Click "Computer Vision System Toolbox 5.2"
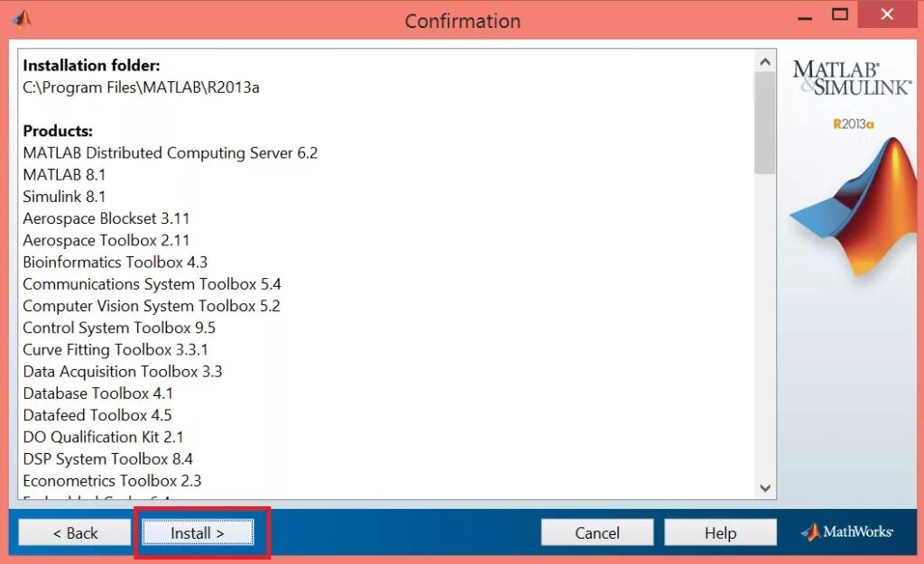This screenshot has width=924, height=564. click(x=152, y=306)
